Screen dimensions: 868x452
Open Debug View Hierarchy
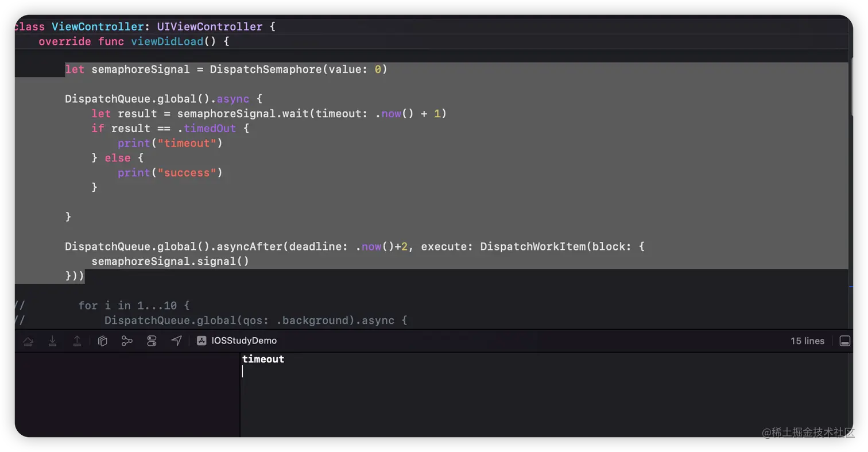click(x=103, y=341)
